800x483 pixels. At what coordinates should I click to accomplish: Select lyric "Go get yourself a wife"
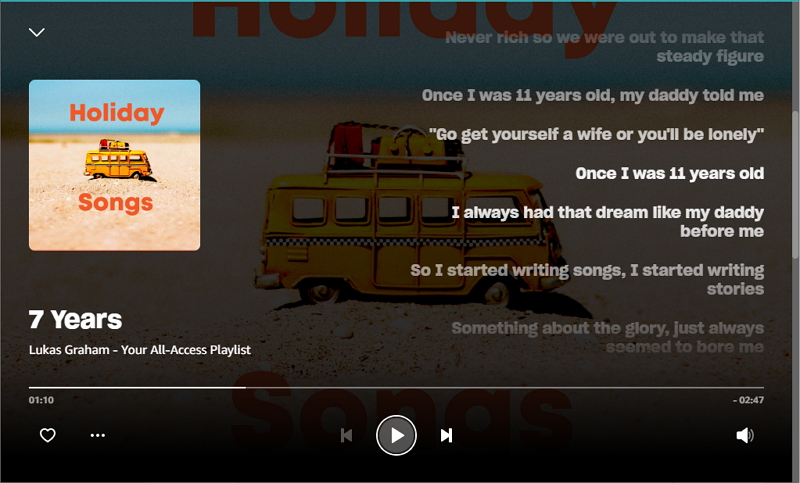(596, 135)
